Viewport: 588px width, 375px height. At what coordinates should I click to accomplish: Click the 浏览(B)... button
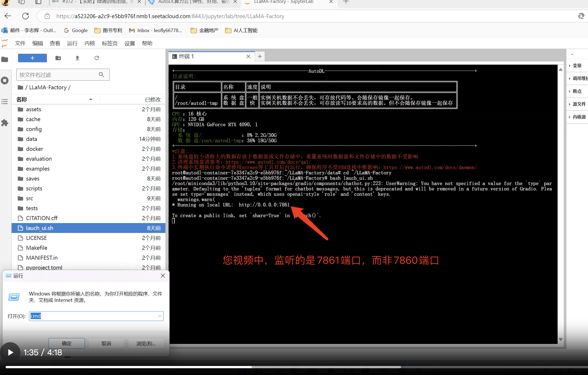[146, 343]
